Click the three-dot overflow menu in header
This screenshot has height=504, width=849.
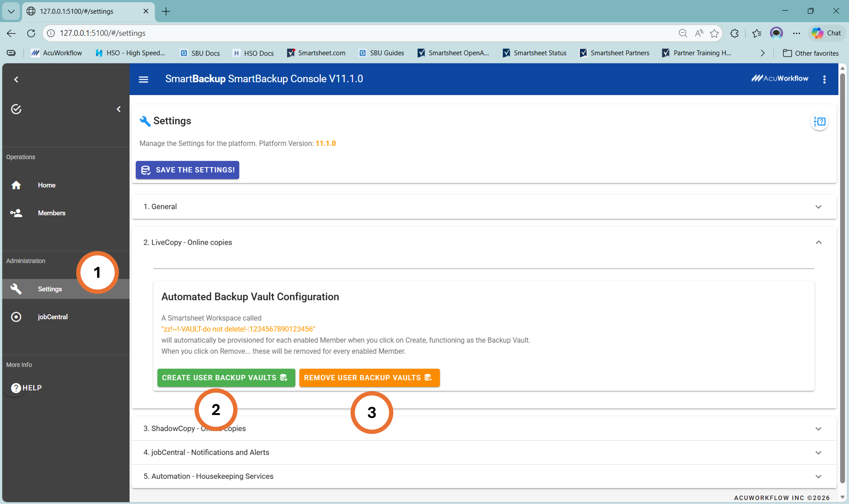[x=824, y=79]
